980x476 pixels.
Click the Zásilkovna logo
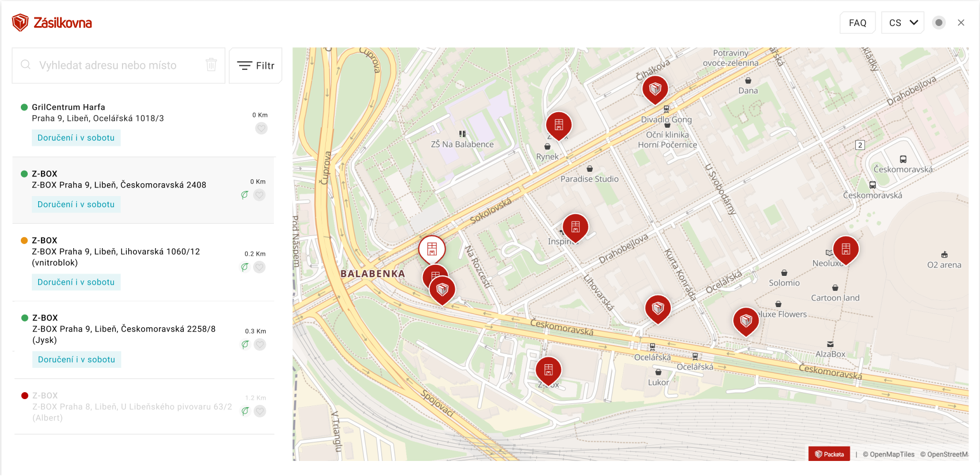(52, 23)
